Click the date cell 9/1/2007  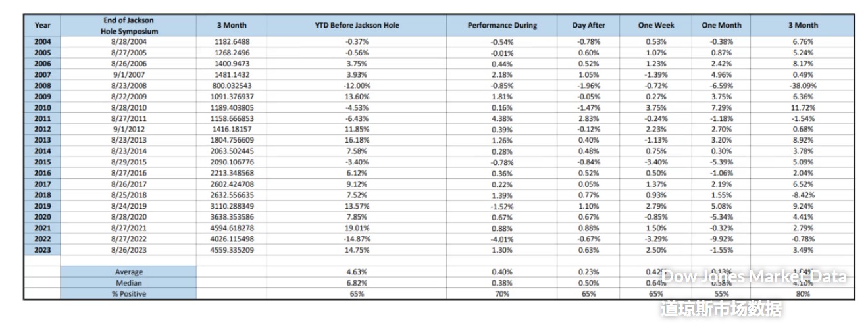[130, 74]
